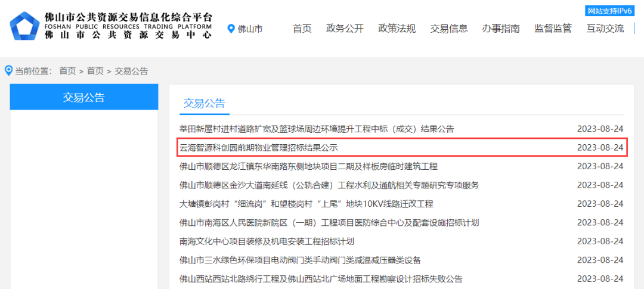Viewport: 644px width, 289px height.
Task: Click the Foshan platform pentagon logo
Action: point(24,27)
